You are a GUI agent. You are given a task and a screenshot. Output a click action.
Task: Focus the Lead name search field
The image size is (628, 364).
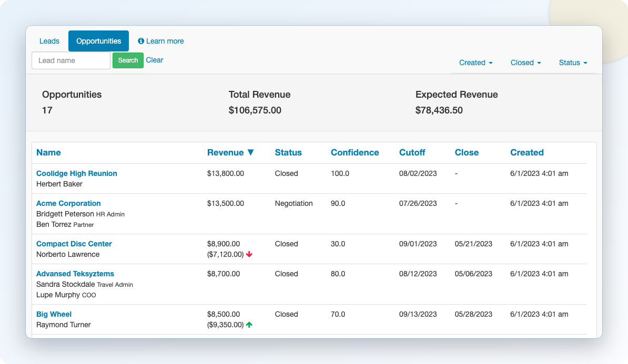(71, 60)
